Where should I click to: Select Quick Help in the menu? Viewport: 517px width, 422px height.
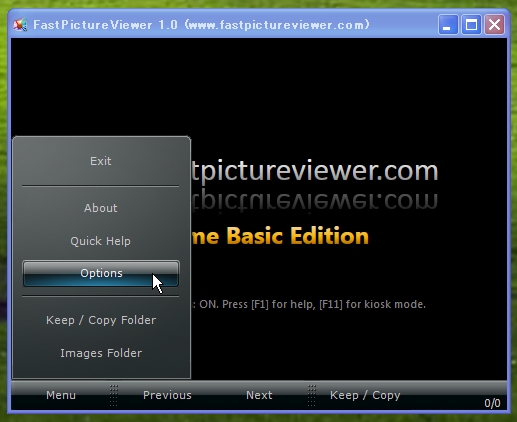pos(101,241)
